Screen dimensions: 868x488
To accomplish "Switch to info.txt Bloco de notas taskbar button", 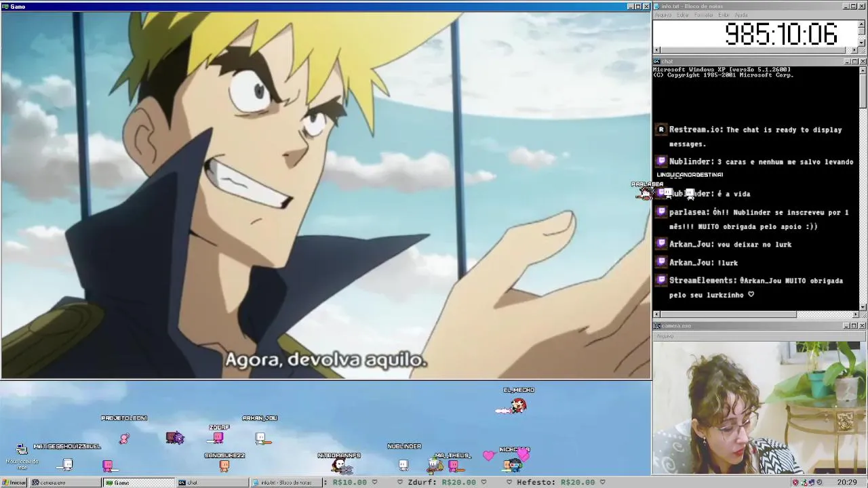I will click(x=285, y=483).
